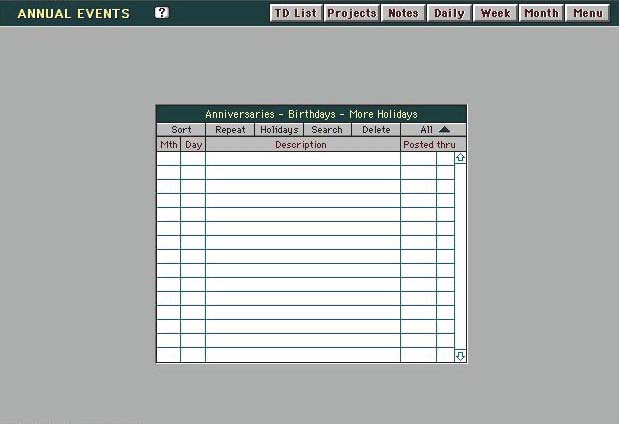
Task: Go to the TD List view
Action: (x=296, y=13)
